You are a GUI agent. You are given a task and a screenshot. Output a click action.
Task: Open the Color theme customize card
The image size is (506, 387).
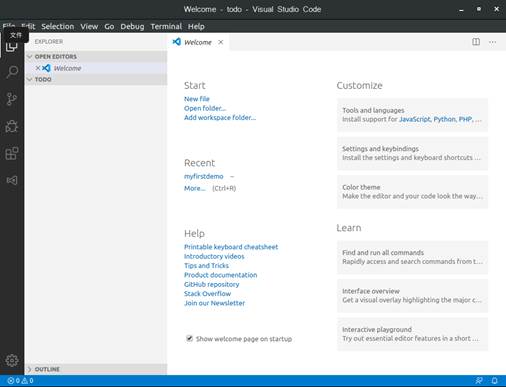[412, 192]
